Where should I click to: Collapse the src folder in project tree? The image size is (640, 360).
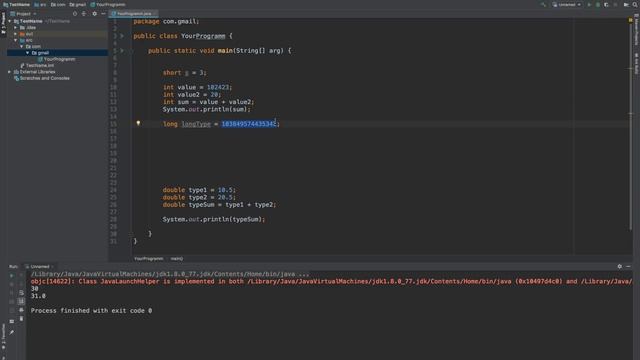(16, 40)
